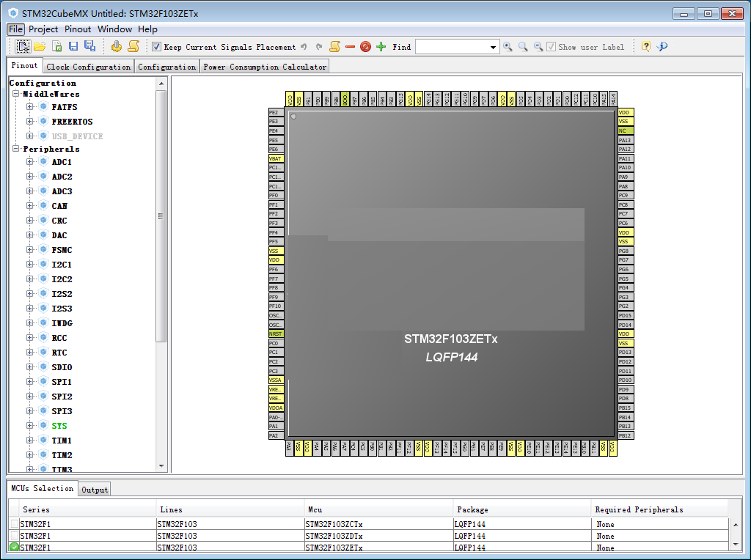
Task: Open the Window menu
Action: click(115, 29)
